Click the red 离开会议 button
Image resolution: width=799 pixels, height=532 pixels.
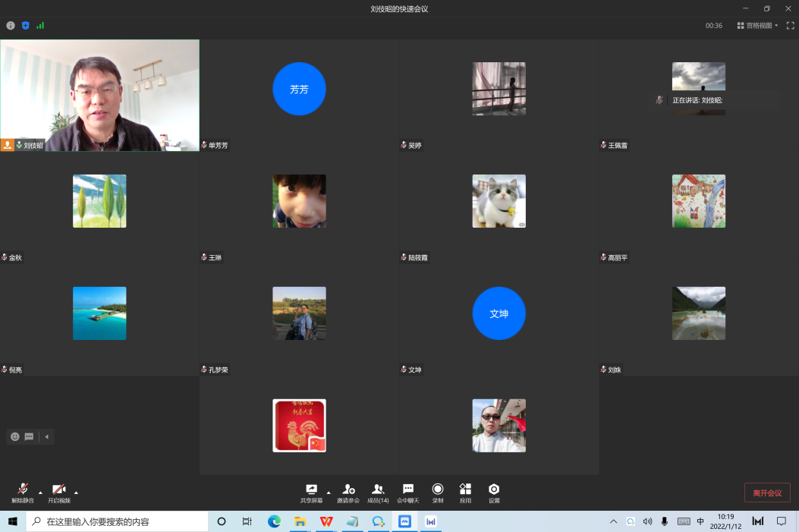(x=767, y=493)
